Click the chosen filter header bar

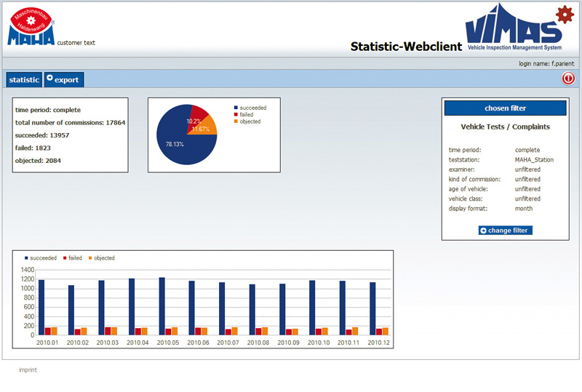pyautogui.click(x=505, y=108)
